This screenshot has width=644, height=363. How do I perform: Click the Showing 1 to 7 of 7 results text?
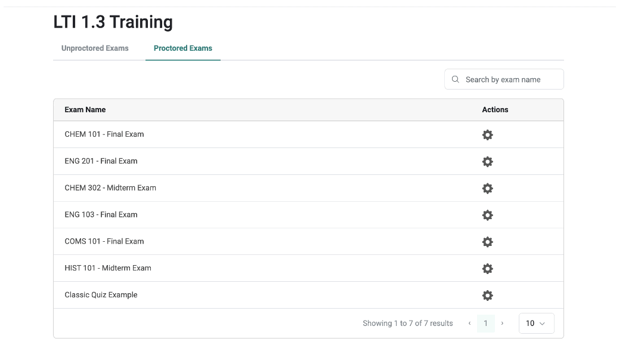click(407, 323)
